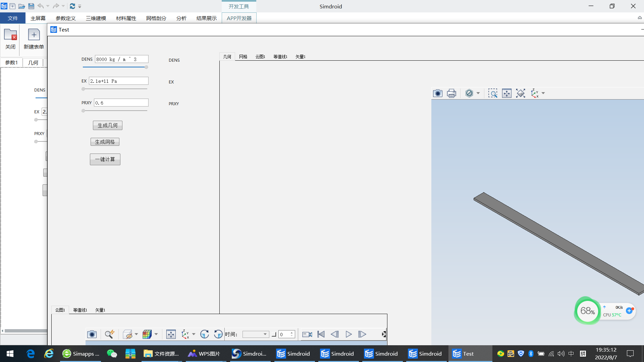Click the pan view icon in bottom toolbar
The image size is (644, 362).
[x=171, y=334]
